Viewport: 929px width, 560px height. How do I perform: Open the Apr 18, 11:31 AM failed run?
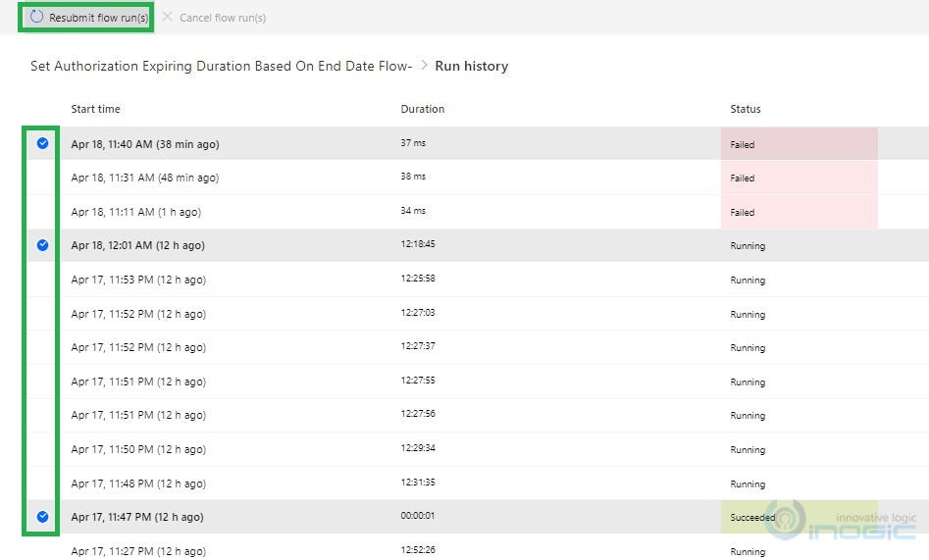point(145,178)
